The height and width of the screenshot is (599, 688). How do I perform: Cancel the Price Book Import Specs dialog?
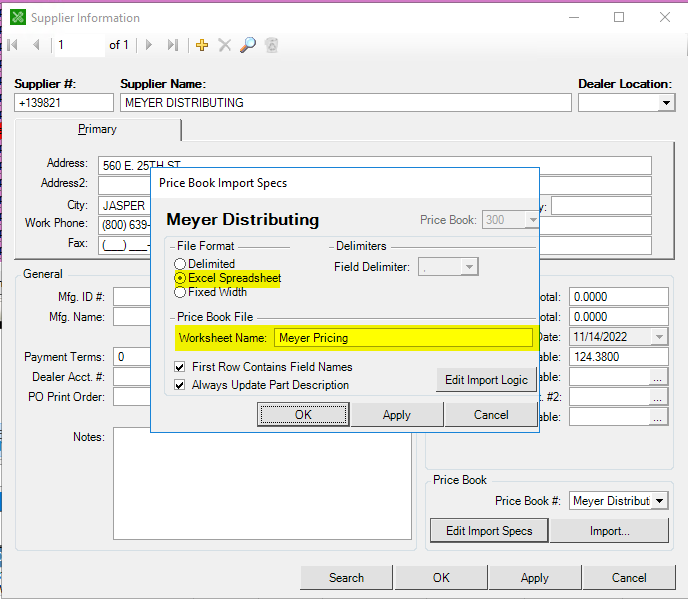click(491, 415)
